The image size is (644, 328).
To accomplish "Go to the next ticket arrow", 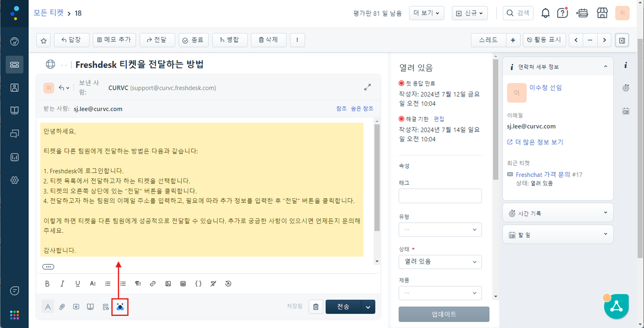I will 604,40.
